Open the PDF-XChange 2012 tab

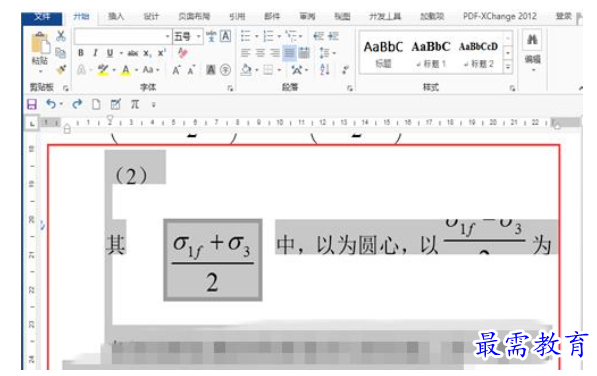(500, 16)
